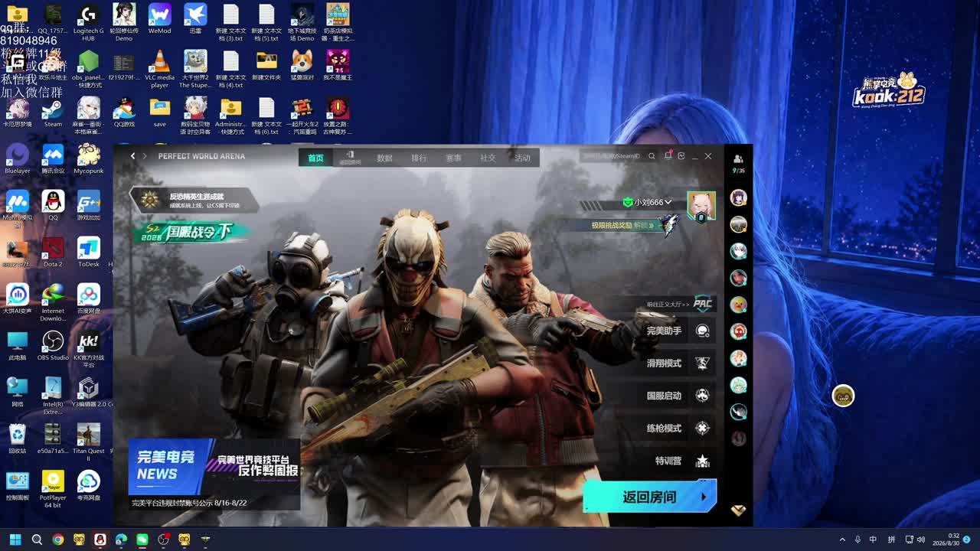Click the 极限挑战奖励 unlock link

622,225
